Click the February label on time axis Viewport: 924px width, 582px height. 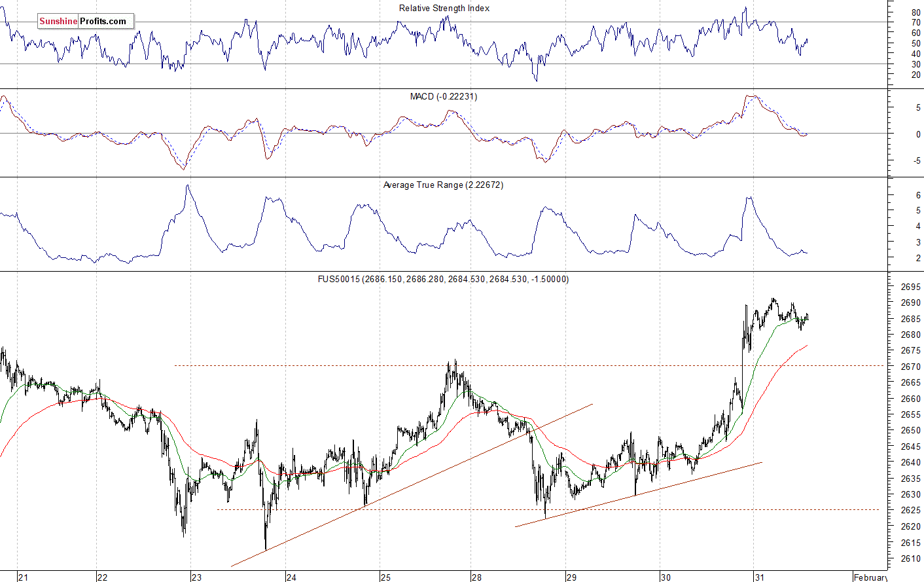(x=870, y=577)
